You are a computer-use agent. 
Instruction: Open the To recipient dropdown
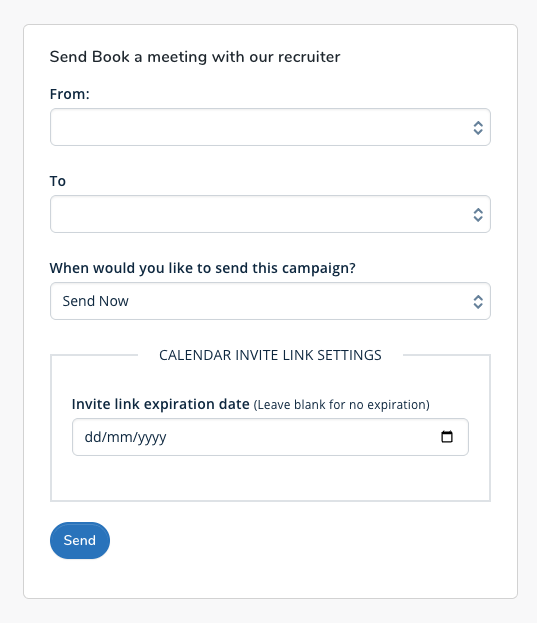point(270,214)
